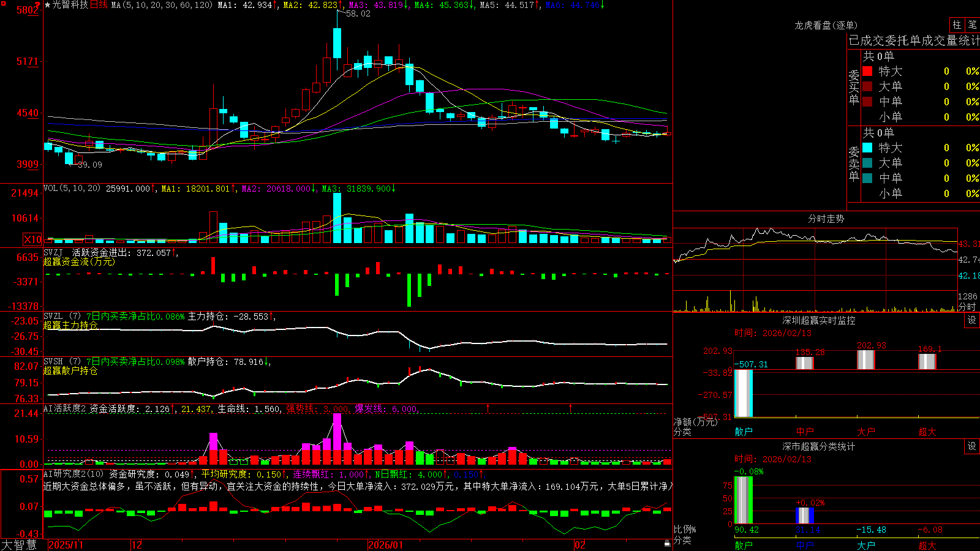Click the 2026/01 timeline marker
This screenshot has width=980, height=551.
click(x=385, y=545)
